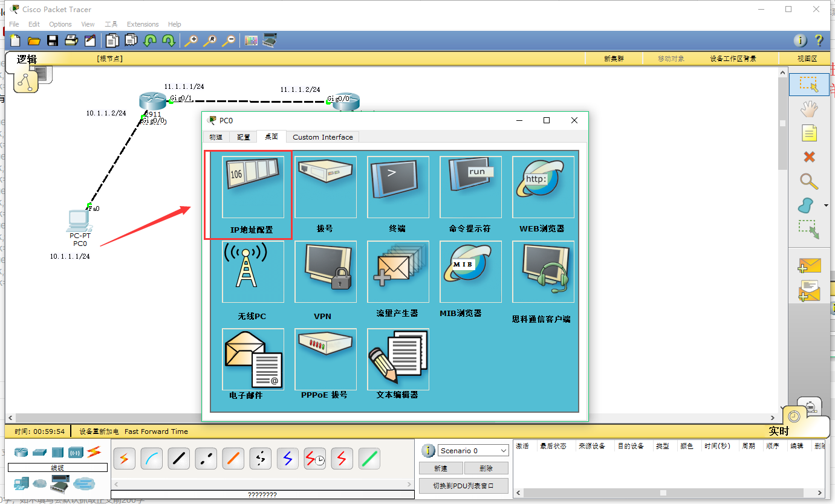Viewport: 835px width, 504px height.
Task: Pick the orange fiber cable
Action: point(233,459)
